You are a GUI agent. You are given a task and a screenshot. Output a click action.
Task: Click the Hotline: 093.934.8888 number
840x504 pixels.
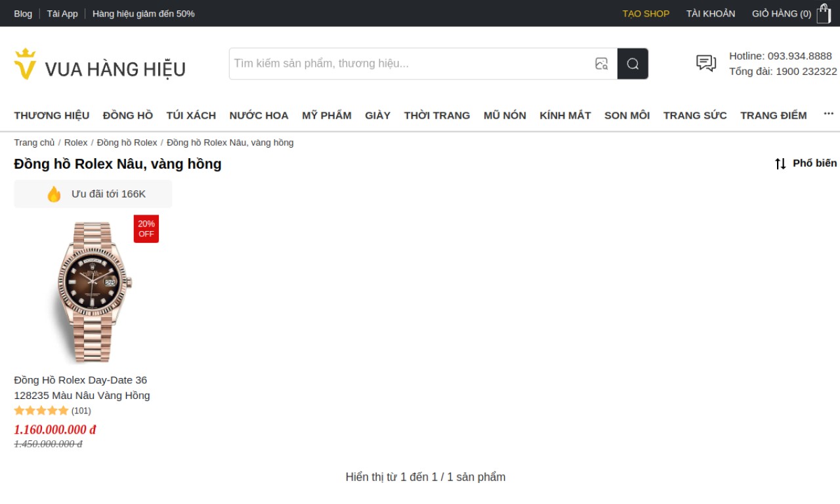click(781, 56)
